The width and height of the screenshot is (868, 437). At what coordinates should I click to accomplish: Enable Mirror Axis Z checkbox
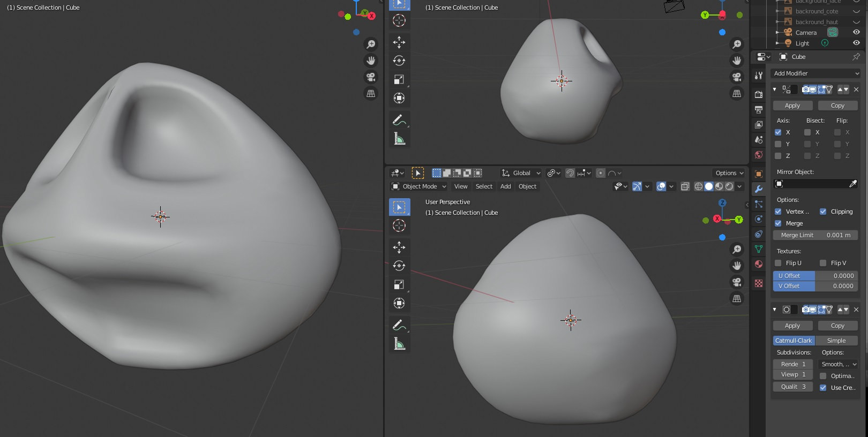pos(778,156)
